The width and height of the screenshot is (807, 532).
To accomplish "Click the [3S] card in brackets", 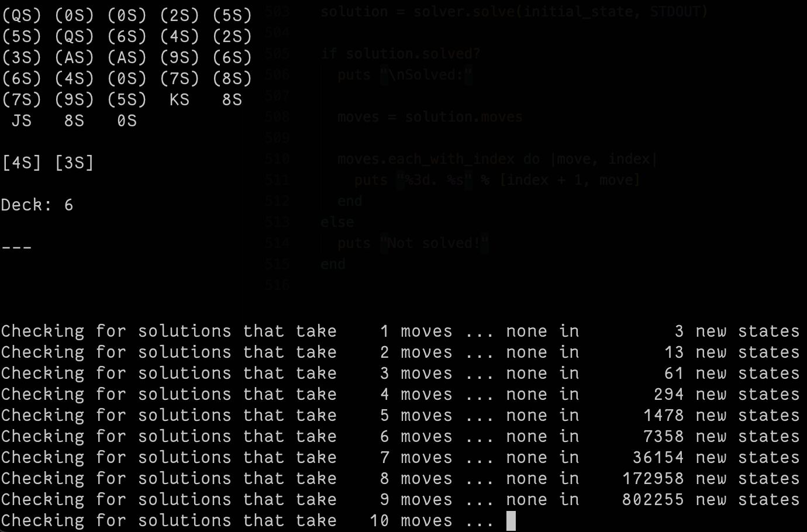I will tap(74, 163).
